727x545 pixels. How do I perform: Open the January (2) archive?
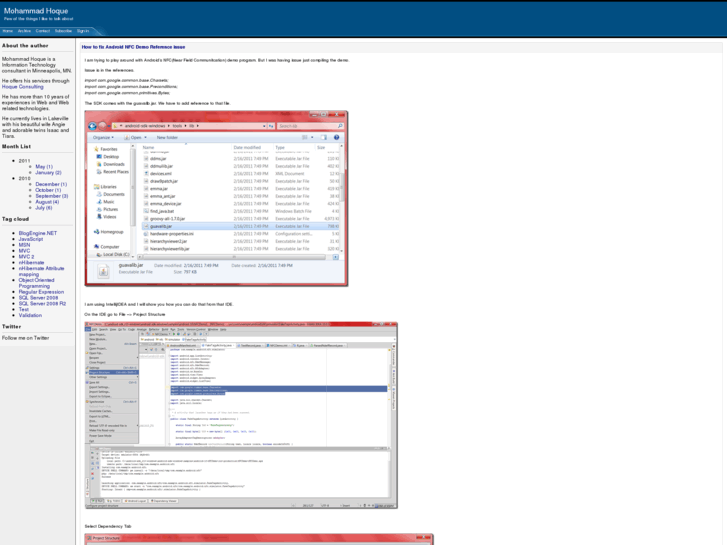coord(48,173)
